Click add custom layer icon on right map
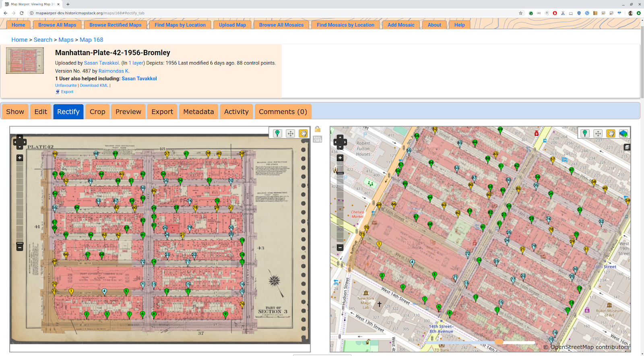The image size is (644, 356). click(623, 133)
